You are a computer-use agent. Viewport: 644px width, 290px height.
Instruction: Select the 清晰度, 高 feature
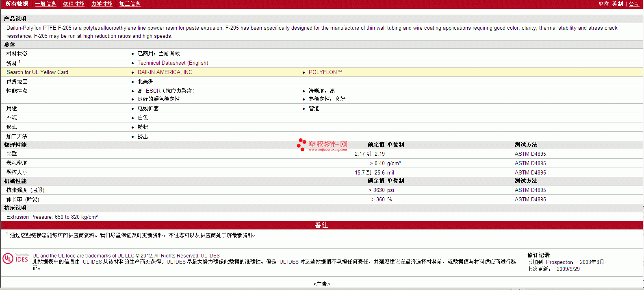pyautogui.click(x=322, y=91)
